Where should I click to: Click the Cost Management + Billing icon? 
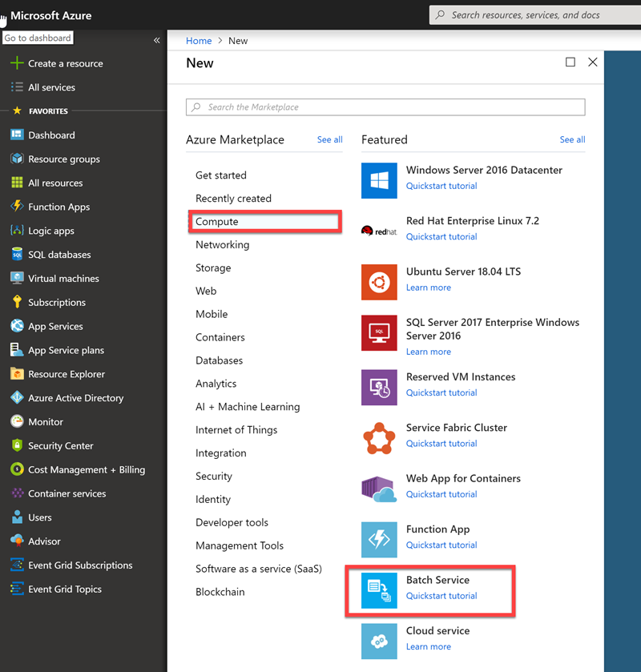tap(17, 469)
